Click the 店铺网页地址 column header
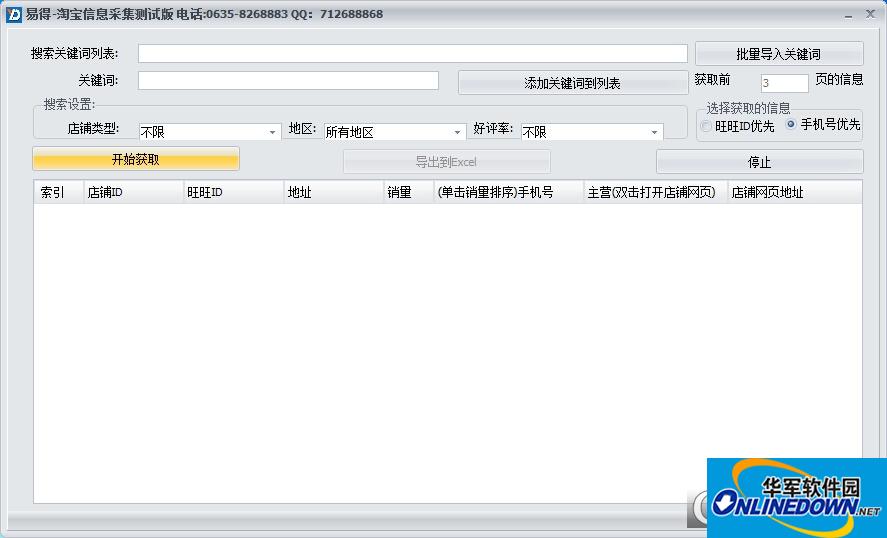This screenshot has height=538, width=887. 795,192
